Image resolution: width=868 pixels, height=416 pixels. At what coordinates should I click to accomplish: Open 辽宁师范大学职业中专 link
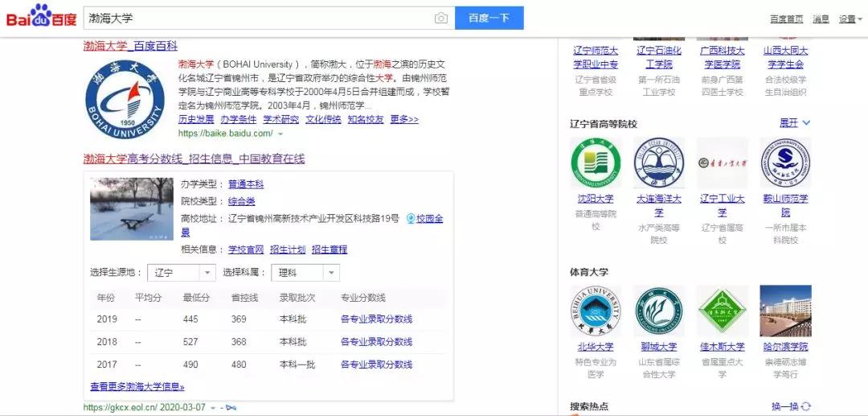(x=596, y=58)
